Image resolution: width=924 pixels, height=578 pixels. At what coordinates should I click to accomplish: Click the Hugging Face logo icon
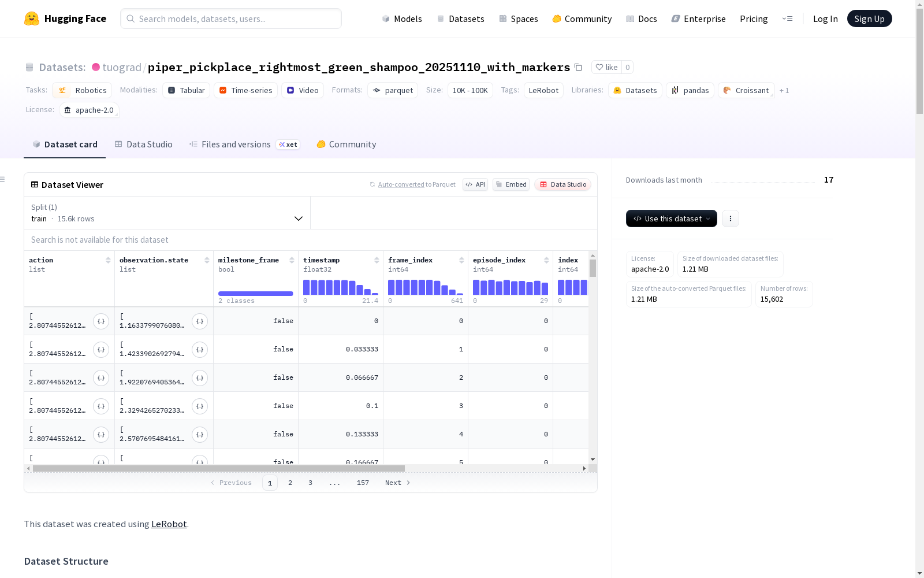tap(32, 18)
